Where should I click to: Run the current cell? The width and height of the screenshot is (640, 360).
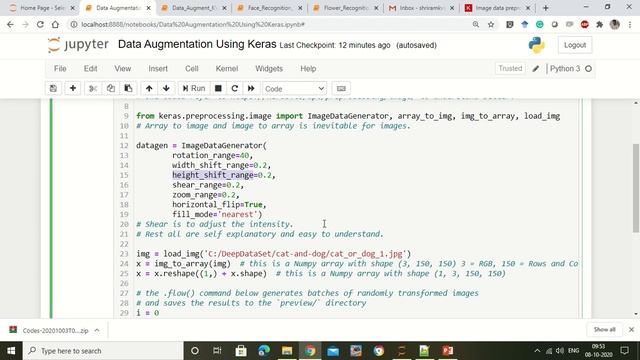tap(194, 89)
